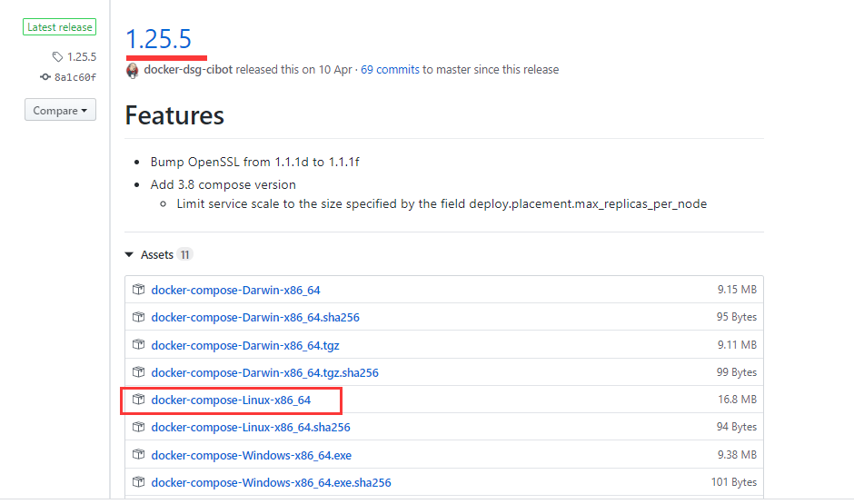Select the 9.38 MB size text
Screen dimensions: 854x504
pyautogui.click(x=737, y=454)
